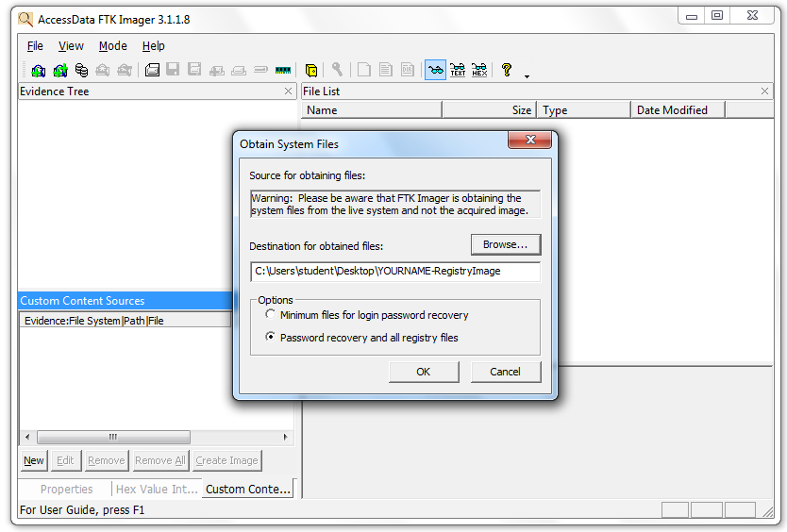Open the File menu
Screen dimensions: 787x532
coord(35,46)
